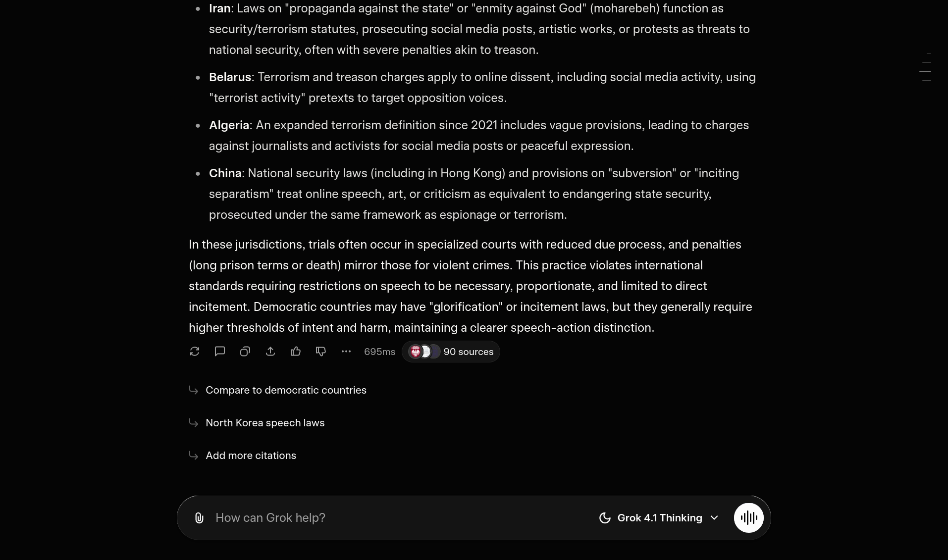The image size is (948, 560).
Task: Select "Compare to democratic countries" follow-up suggestion
Action: click(x=286, y=390)
